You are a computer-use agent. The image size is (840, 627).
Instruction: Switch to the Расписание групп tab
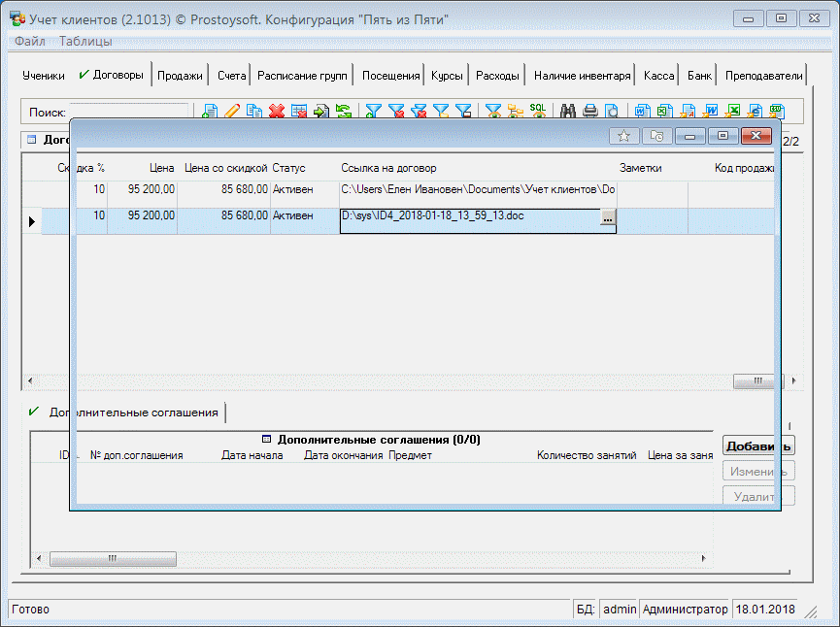pos(301,76)
